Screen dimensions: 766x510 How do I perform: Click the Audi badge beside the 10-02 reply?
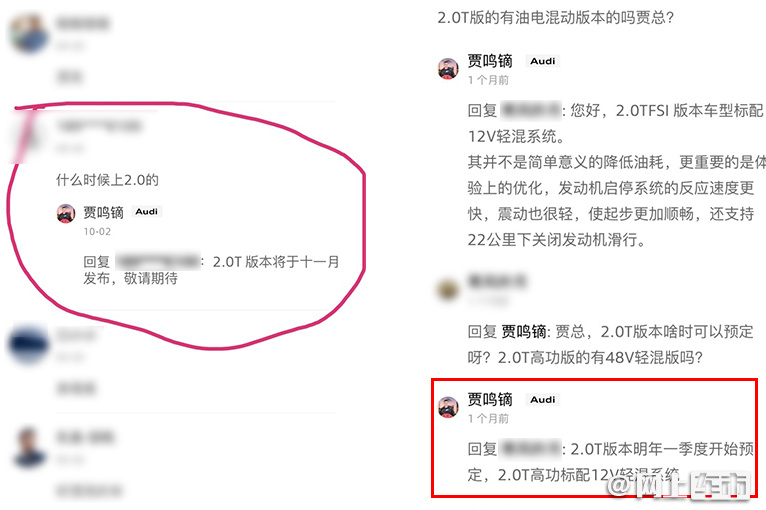pyautogui.click(x=147, y=212)
